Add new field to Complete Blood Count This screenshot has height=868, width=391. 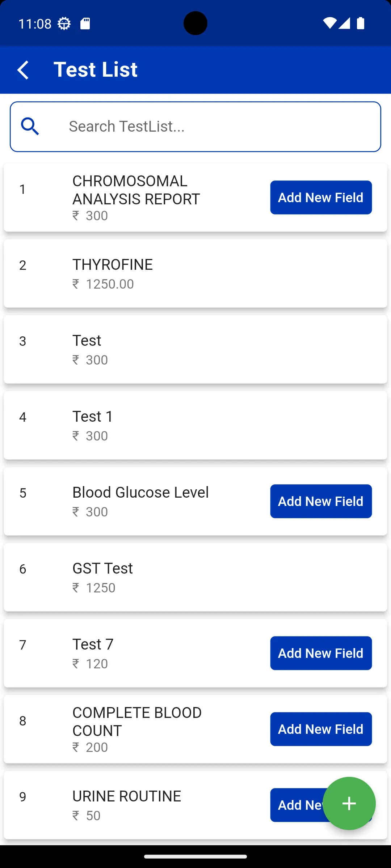[x=321, y=729]
